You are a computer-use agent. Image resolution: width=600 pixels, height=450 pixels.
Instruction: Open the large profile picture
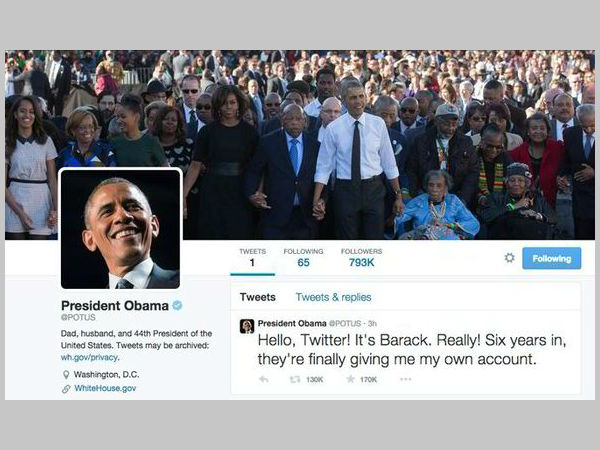click(120, 228)
